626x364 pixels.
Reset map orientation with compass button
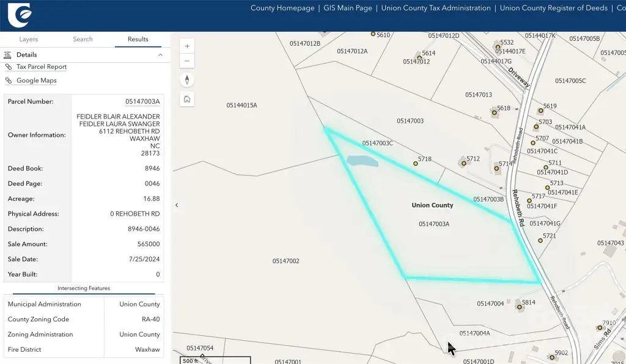point(187,80)
